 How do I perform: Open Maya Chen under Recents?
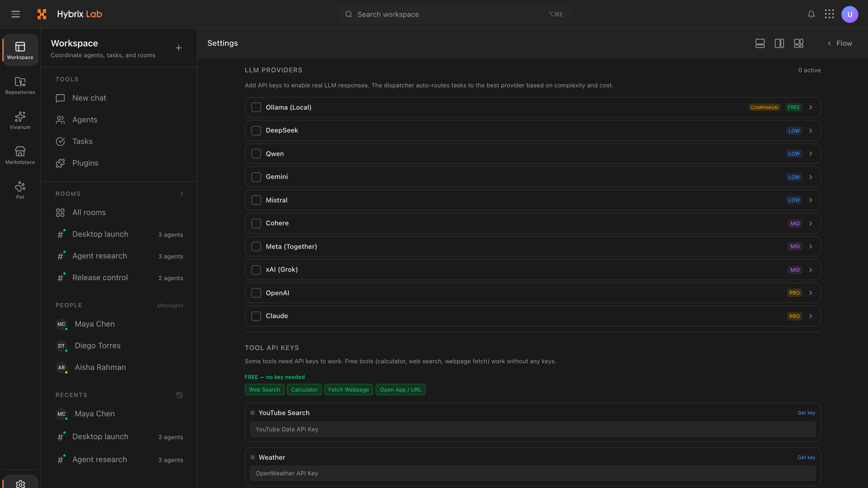119,414
